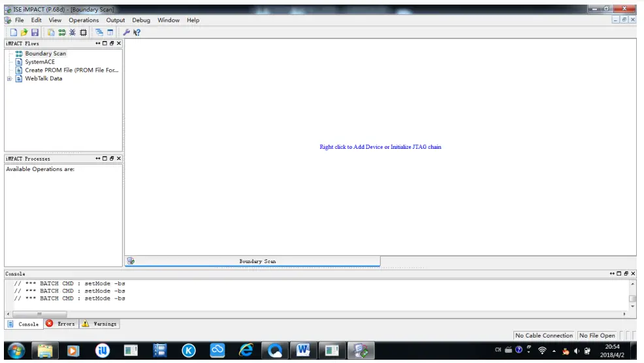
Task: Open preferences with the wrench icon
Action: point(127,33)
